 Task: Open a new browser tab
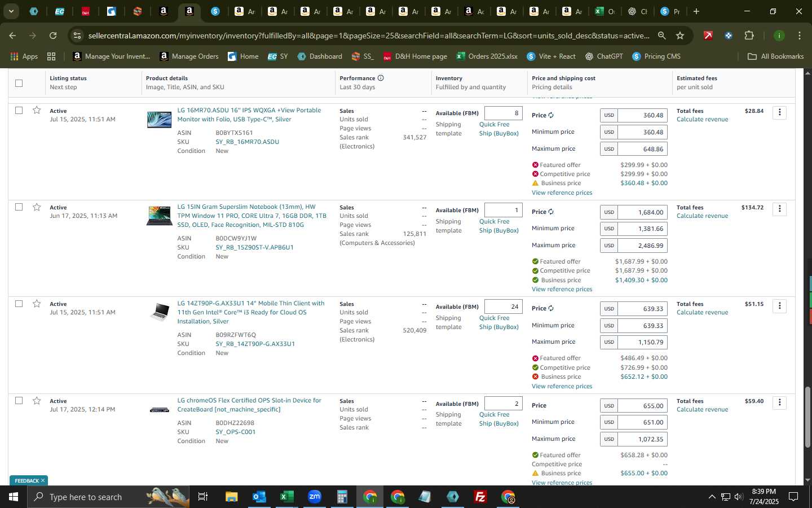tap(696, 11)
